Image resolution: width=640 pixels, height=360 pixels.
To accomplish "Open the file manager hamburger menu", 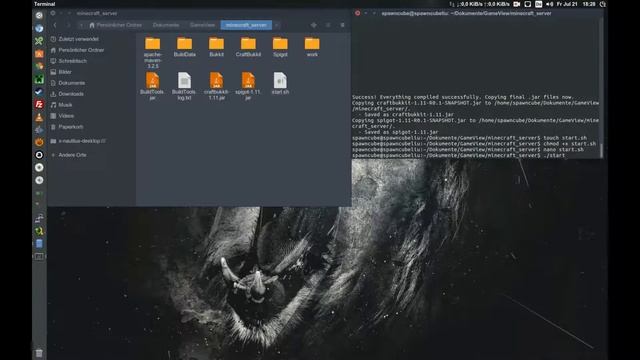I will coord(342,25).
